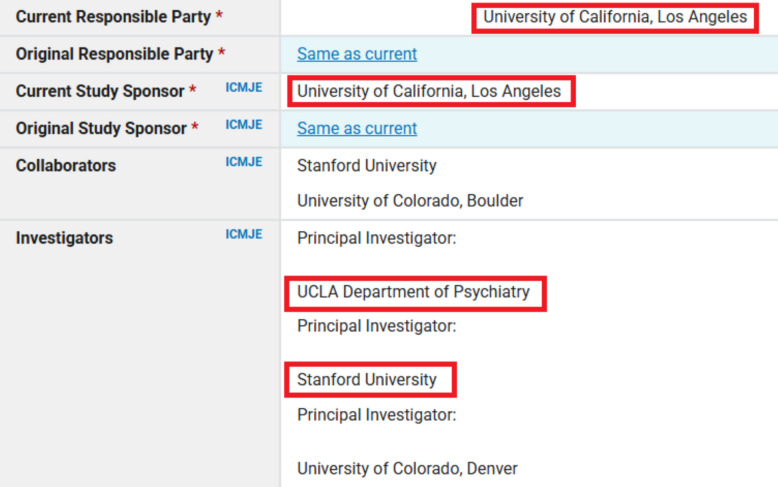
Task: Click ICMJE badge beside Collaborators
Action: [x=244, y=162]
